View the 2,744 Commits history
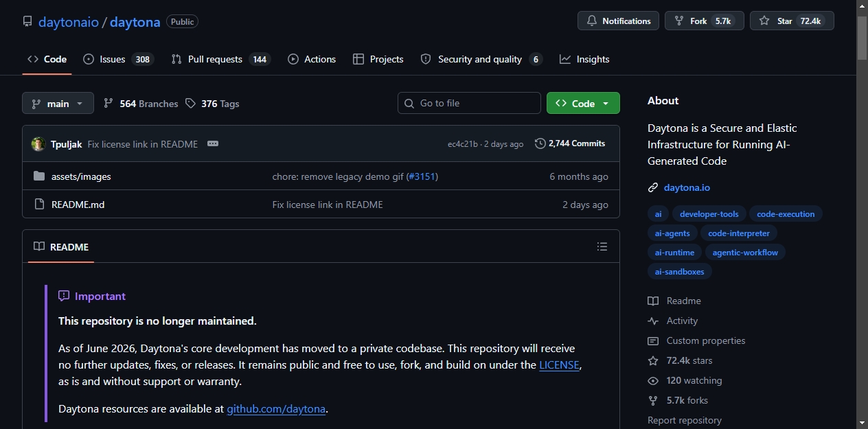The width and height of the screenshot is (868, 429). 570,143
